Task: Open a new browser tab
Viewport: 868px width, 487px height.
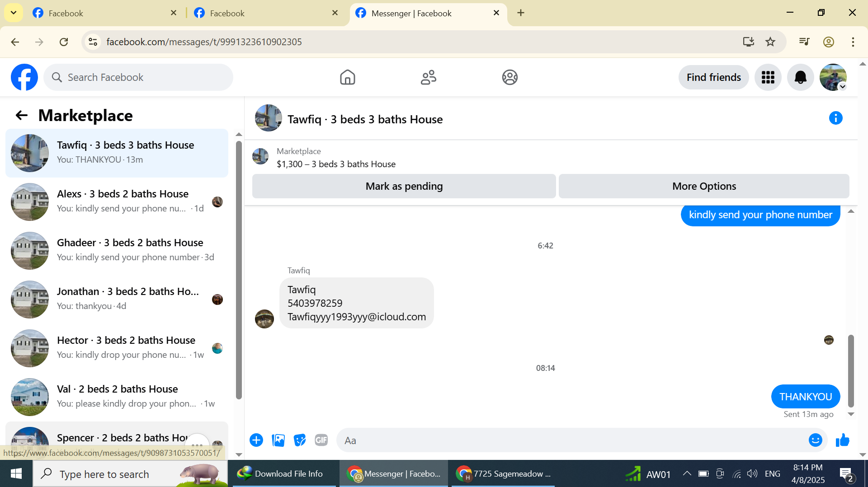Action: click(521, 13)
